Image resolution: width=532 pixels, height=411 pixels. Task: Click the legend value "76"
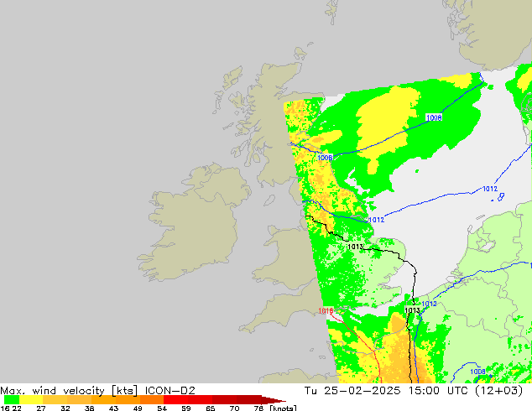pos(258,408)
